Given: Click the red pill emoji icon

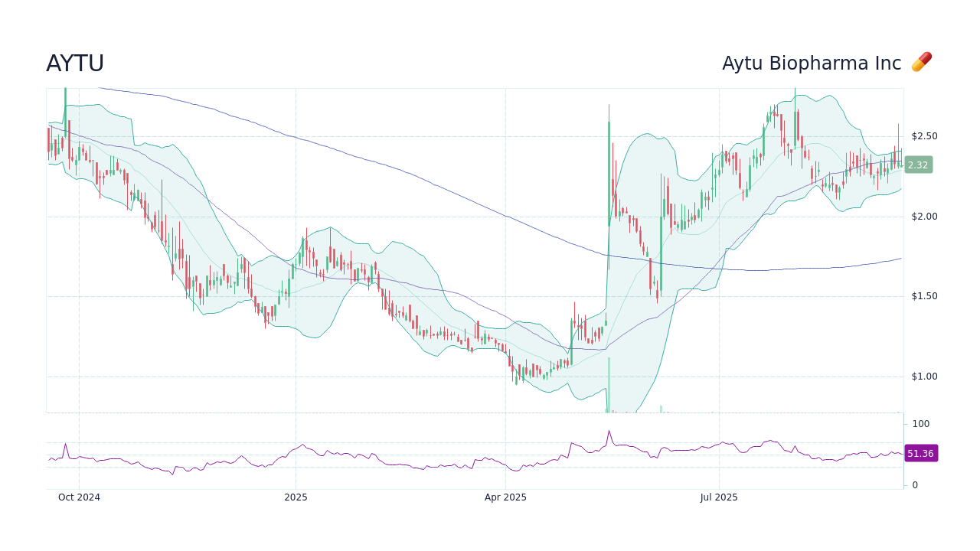Looking at the screenshot, I should [x=922, y=61].
